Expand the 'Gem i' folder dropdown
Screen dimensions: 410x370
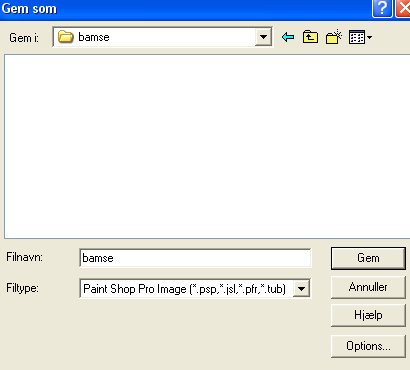(x=263, y=37)
